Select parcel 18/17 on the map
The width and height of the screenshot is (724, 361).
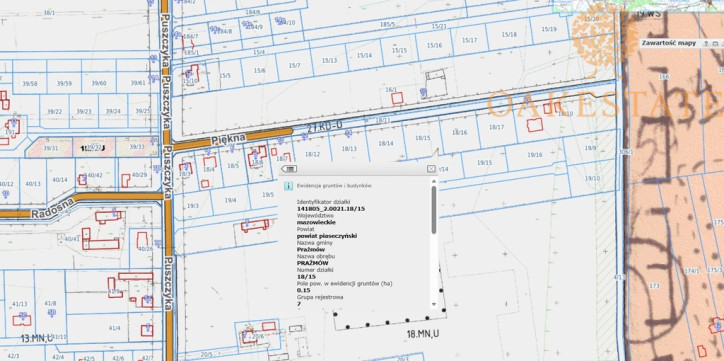(x=496, y=127)
